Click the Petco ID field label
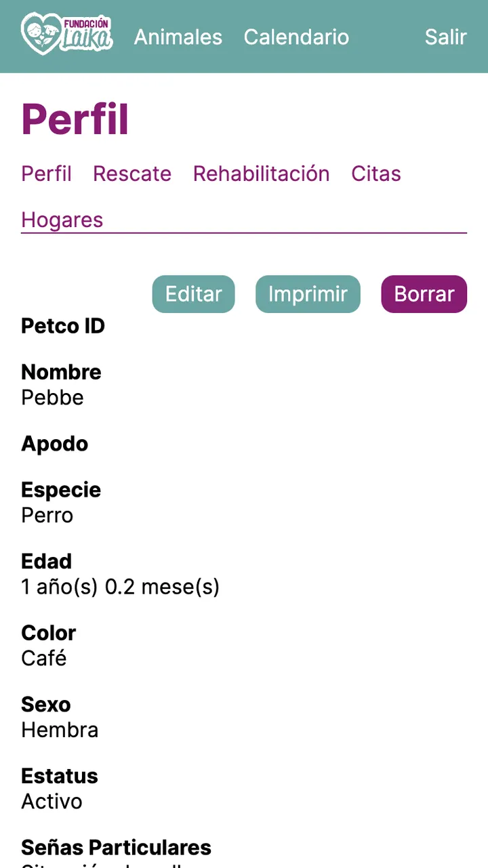 pyautogui.click(x=63, y=326)
